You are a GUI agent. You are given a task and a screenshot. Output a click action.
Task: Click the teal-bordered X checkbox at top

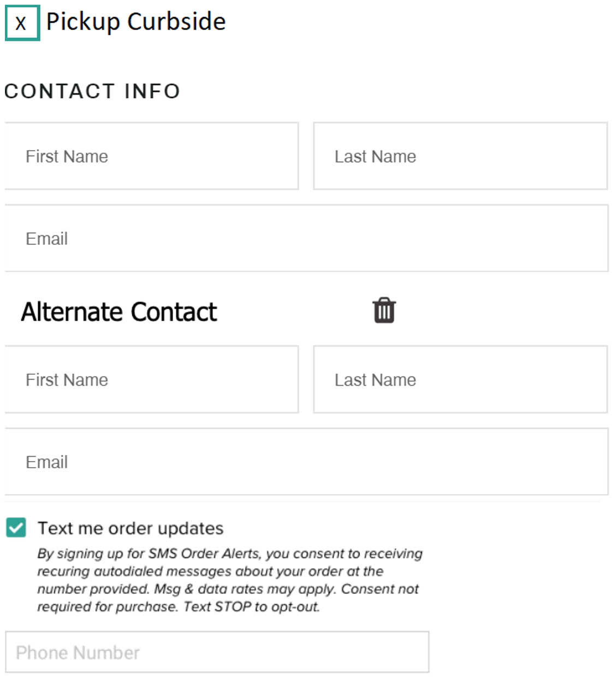(22, 22)
